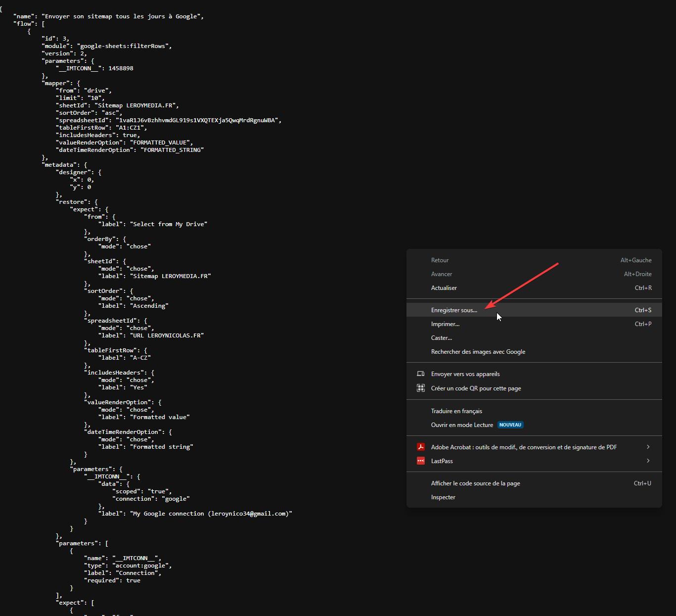Click the QR code icon

pos(421,388)
